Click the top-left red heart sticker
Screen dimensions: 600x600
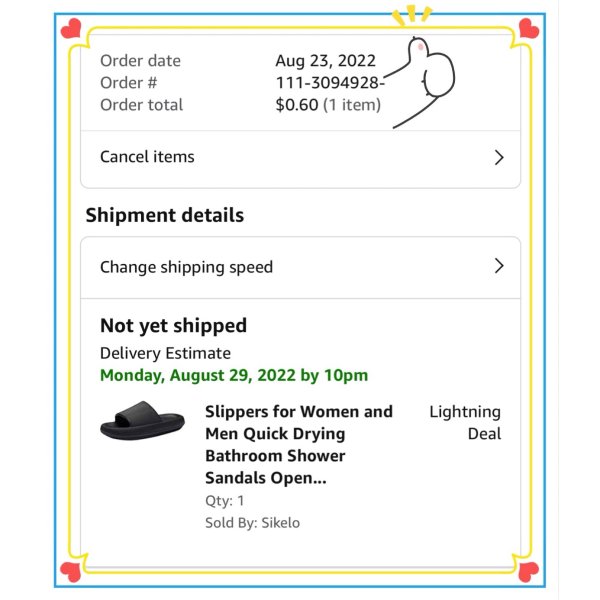pyautogui.click(x=71, y=28)
